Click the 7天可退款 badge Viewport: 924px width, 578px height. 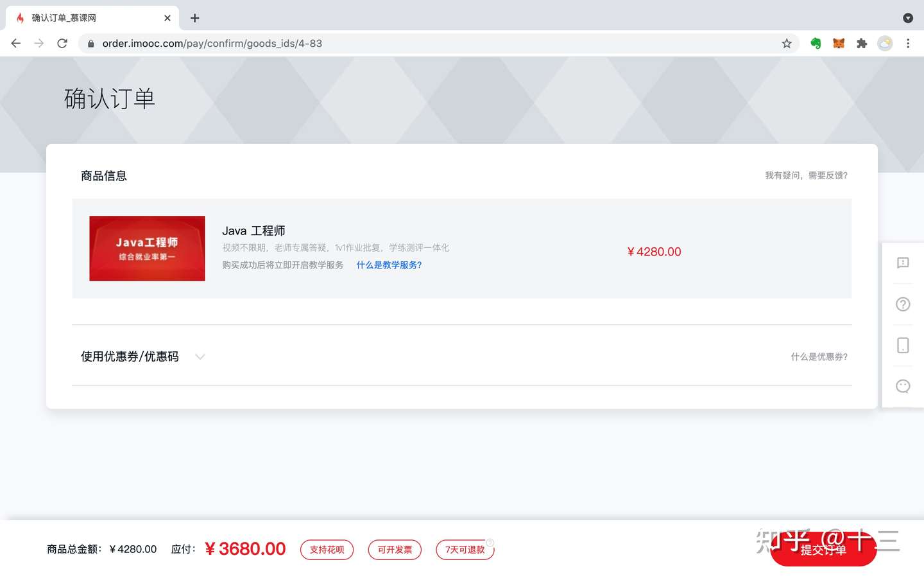coord(465,550)
